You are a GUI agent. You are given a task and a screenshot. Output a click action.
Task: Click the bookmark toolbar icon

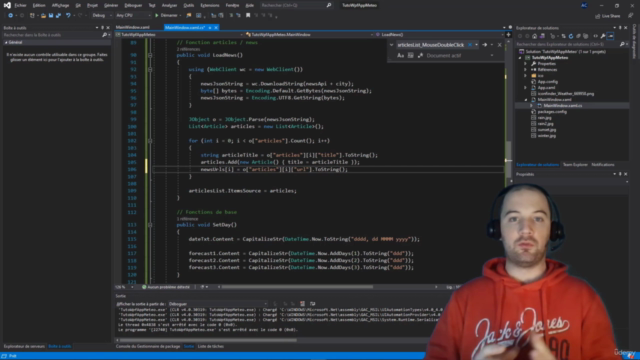point(248,16)
